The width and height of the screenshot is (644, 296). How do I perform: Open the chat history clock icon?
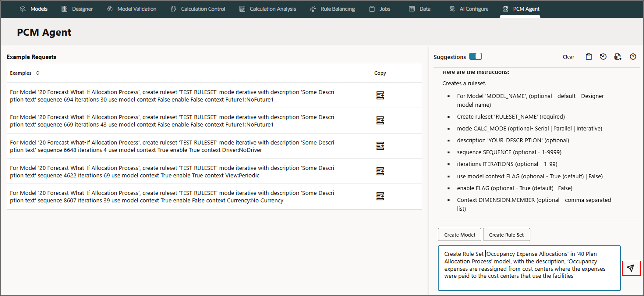pyautogui.click(x=603, y=57)
